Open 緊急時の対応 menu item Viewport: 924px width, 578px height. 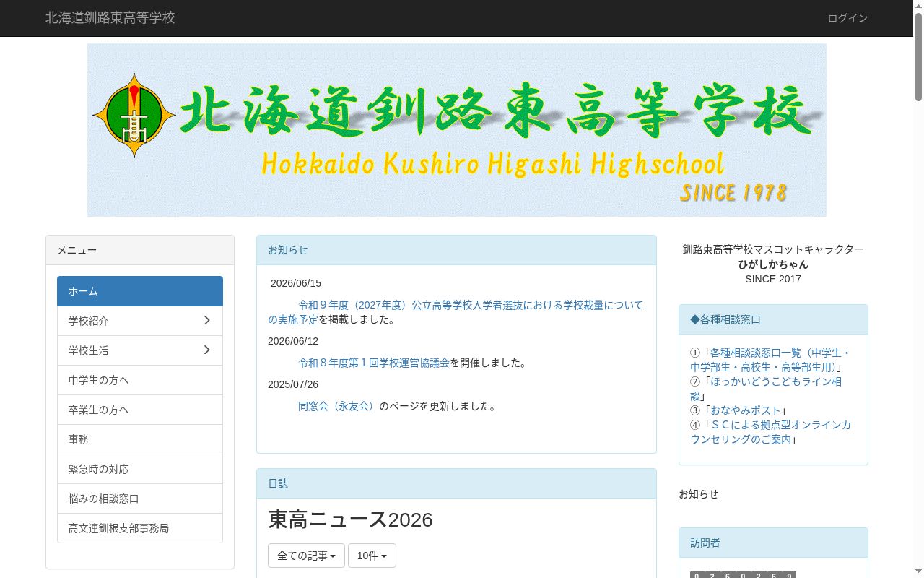140,469
